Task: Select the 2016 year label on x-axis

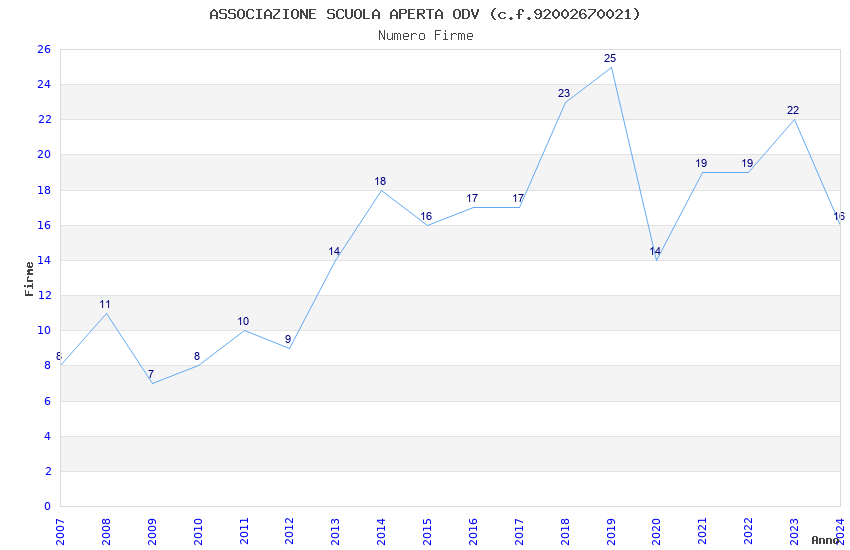Action: (x=473, y=532)
